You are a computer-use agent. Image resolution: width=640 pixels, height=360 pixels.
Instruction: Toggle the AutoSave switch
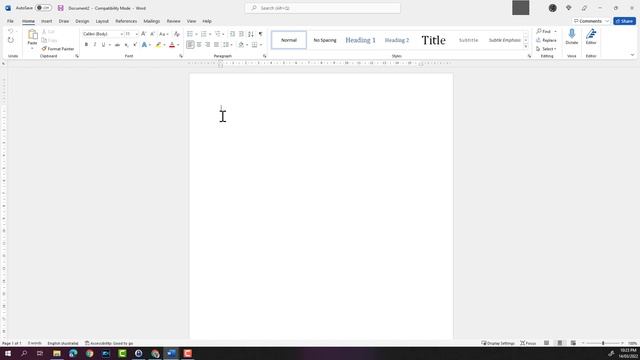[x=43, y=8]
